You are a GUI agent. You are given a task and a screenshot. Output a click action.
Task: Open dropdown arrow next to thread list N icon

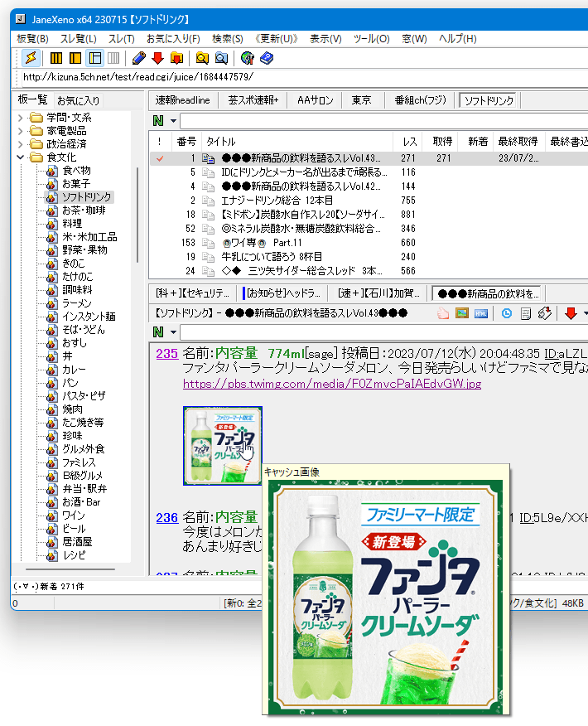click(173, 121)
